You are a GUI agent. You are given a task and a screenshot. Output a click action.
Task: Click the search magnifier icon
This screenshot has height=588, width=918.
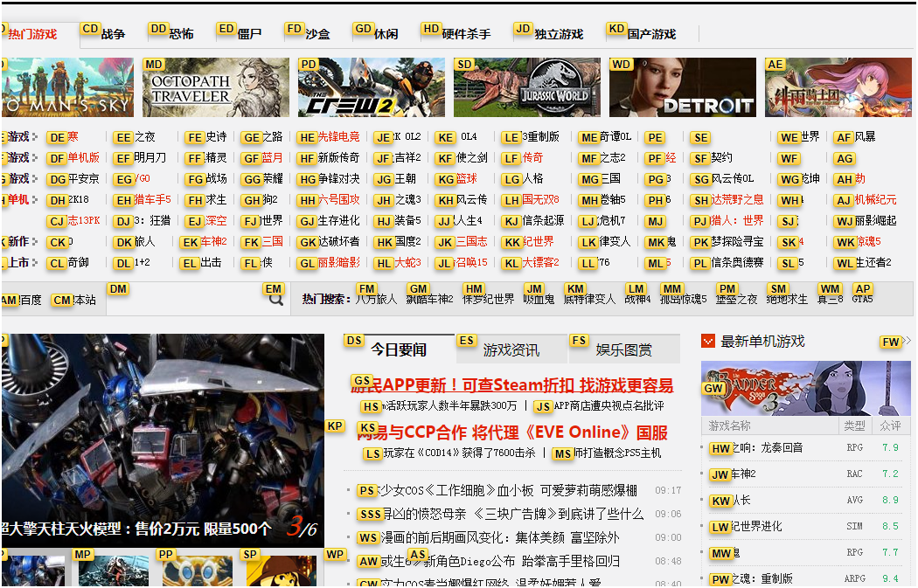[276, 301]
